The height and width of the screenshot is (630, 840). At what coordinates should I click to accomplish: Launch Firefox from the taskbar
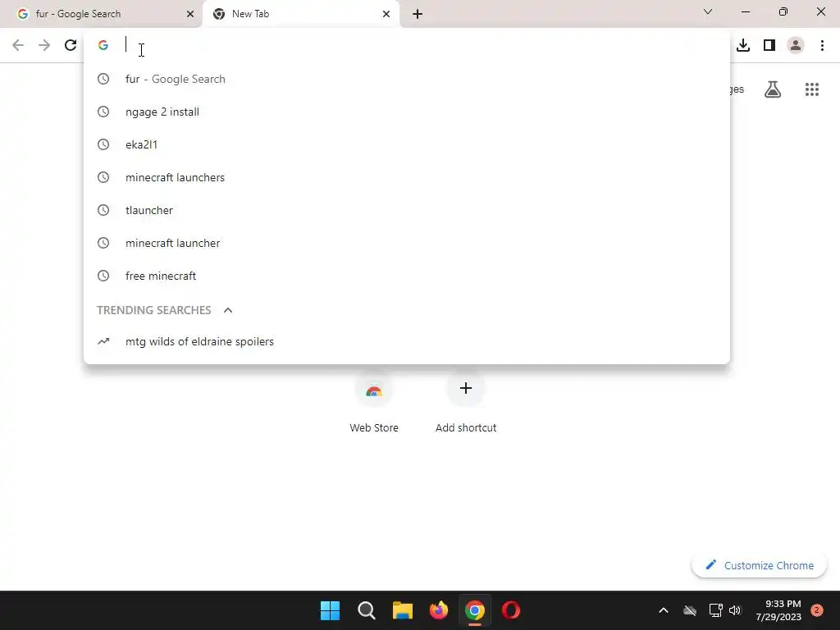439,610
